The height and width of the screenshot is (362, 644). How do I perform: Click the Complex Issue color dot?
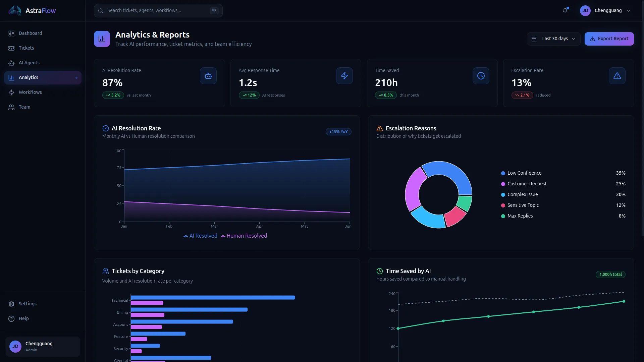tap(503, 195)
